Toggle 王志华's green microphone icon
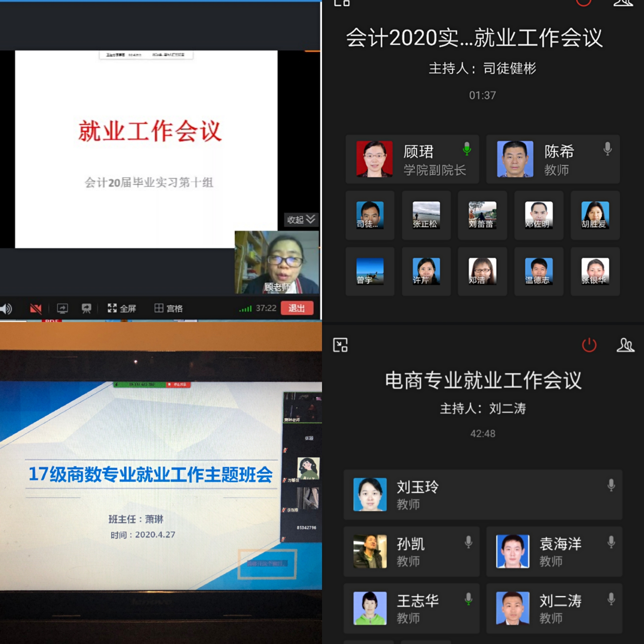The image size is (644, 644). (x=468, y=599)
